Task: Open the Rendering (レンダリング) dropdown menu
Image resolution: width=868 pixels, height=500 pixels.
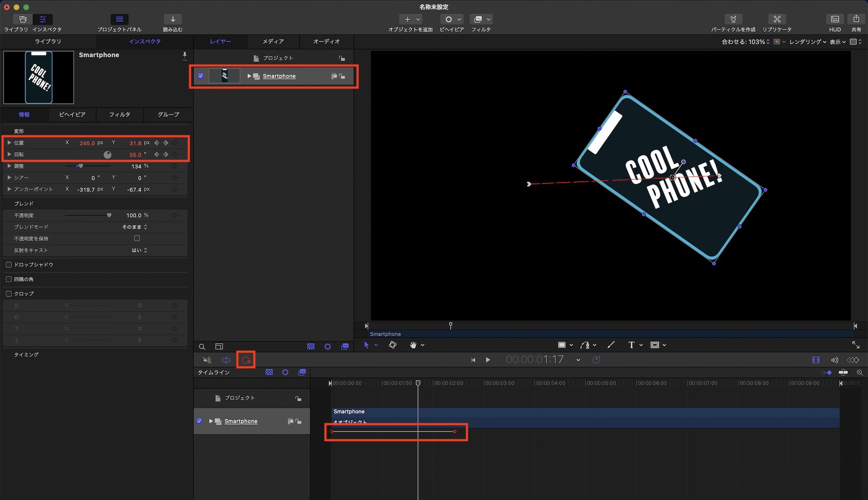Action: coord(807,42)
